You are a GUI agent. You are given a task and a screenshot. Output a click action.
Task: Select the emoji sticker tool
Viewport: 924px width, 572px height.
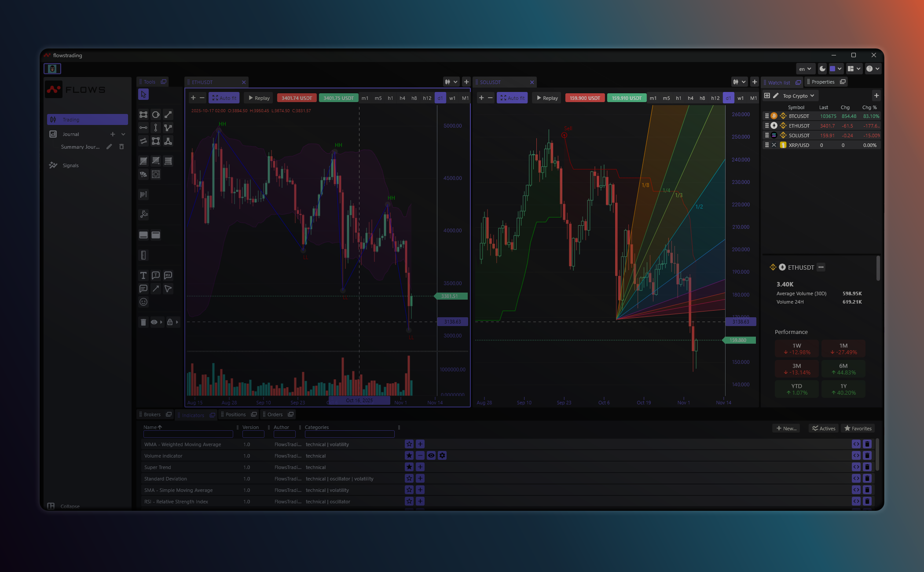pos(143,302)
